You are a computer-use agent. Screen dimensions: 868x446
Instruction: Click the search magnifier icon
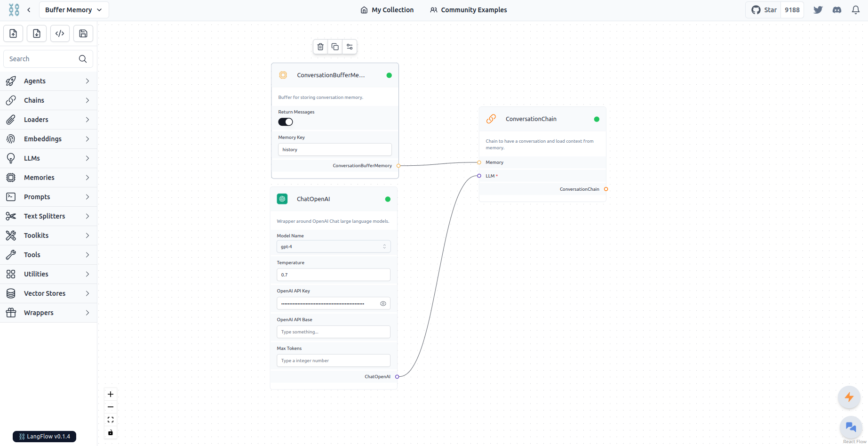[x=83, y=59]
